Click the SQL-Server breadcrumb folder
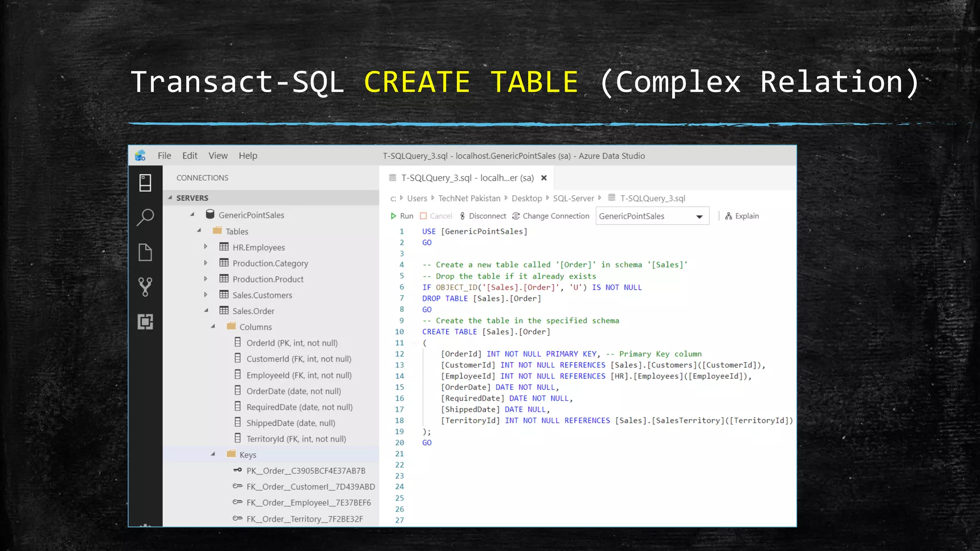Screen dimensions: 980x551 573,198
